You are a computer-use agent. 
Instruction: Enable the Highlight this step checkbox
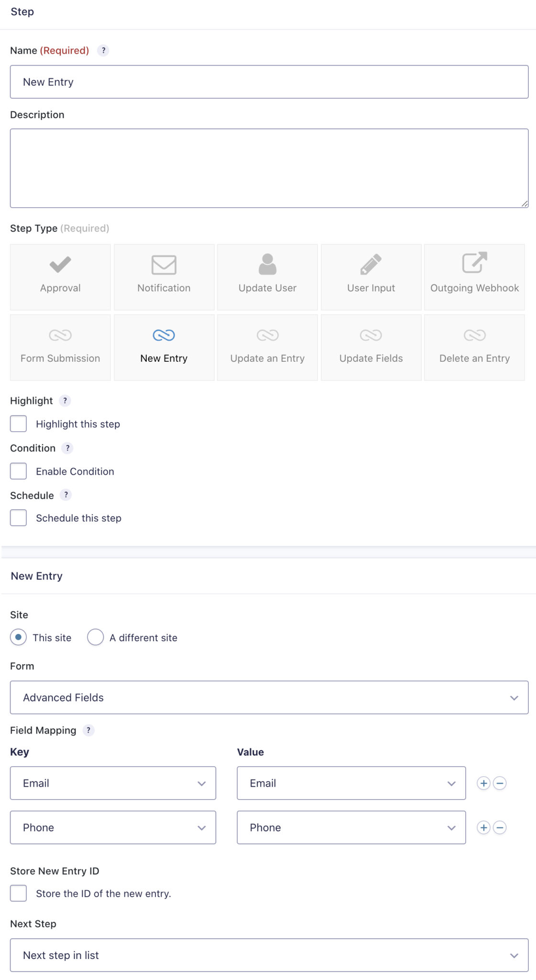tap(18, 423)
